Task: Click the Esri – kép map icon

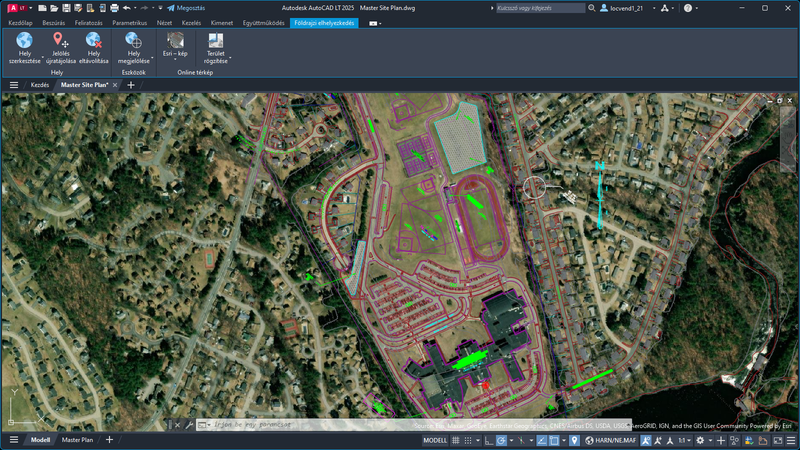Action: point(175,40)
